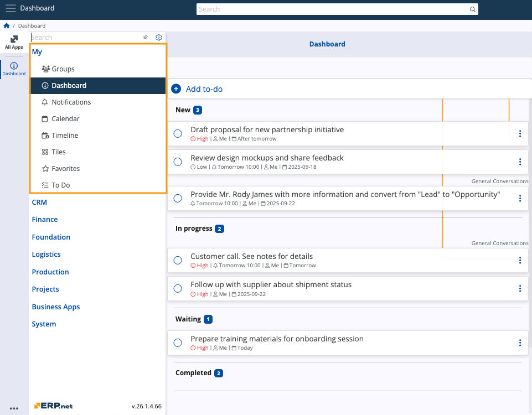Click version text v.26.1.4.66

[x=147, y=406]
